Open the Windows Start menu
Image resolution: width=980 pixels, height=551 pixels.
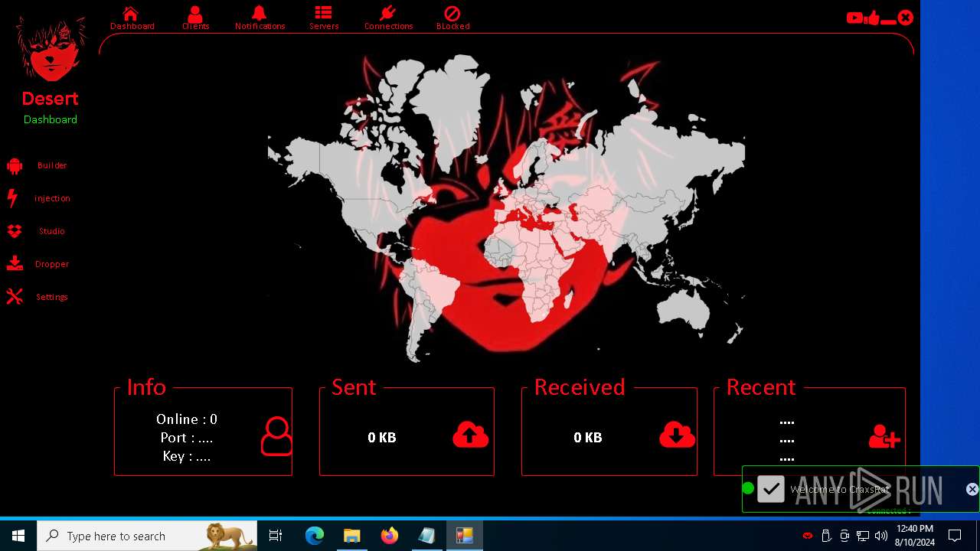[x=18, y=536]
